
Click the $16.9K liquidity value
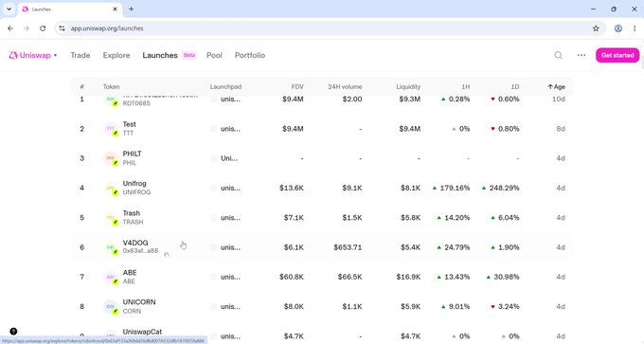tap(408, 277)
